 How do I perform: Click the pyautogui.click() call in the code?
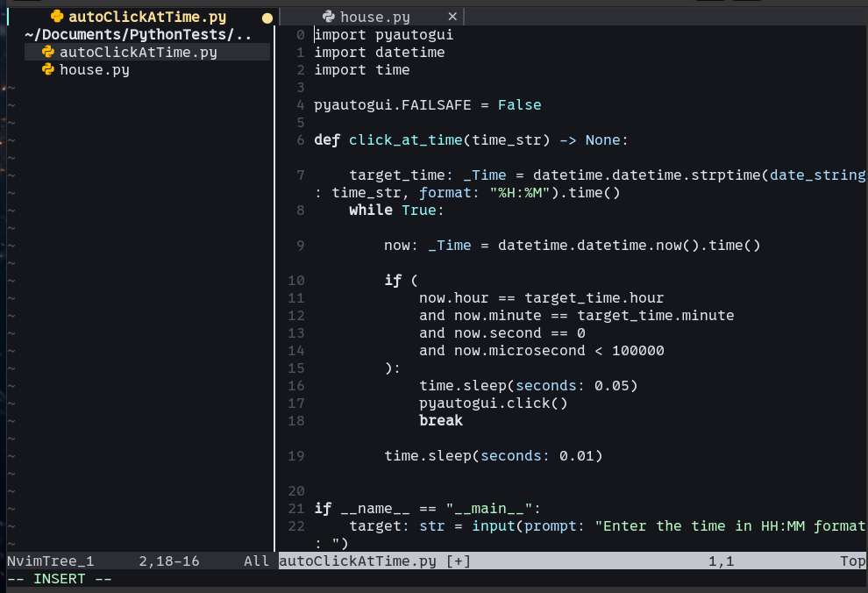[x=493, y=404]
